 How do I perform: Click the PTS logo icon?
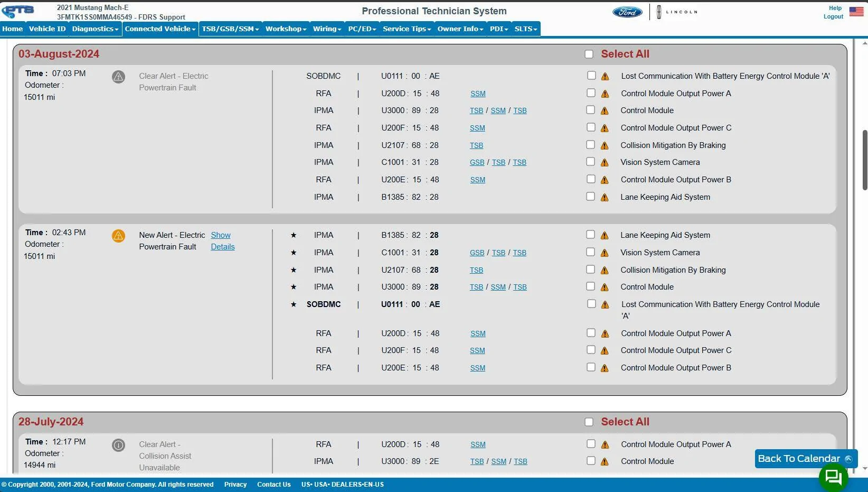tap(18, 11)
